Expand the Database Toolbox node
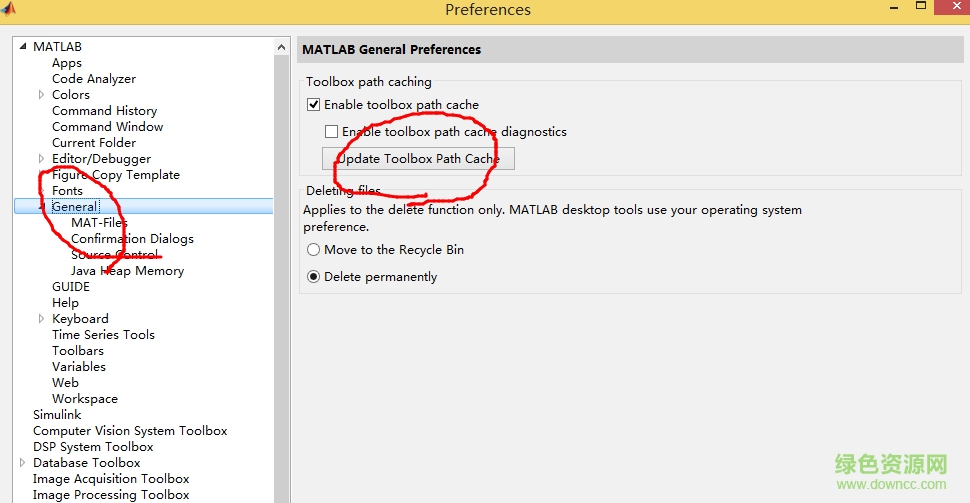The height and width of the screenshot is (503, 970). point(22,463)
